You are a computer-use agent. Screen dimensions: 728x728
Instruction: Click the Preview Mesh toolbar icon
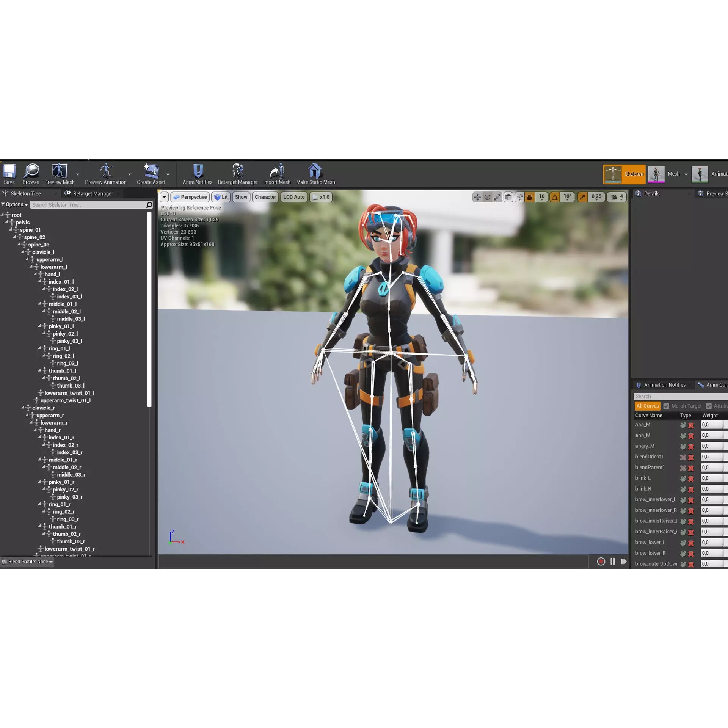[x=59, y=174]
